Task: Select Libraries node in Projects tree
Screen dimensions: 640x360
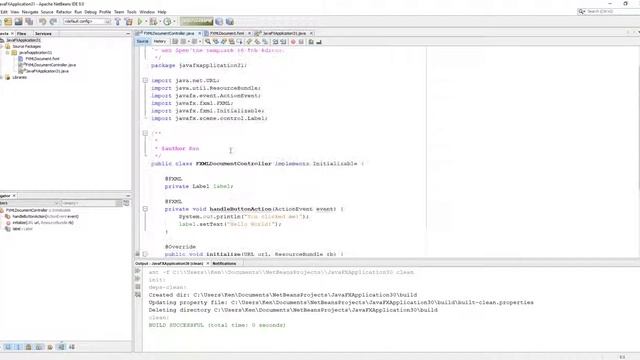Action: 19,77
